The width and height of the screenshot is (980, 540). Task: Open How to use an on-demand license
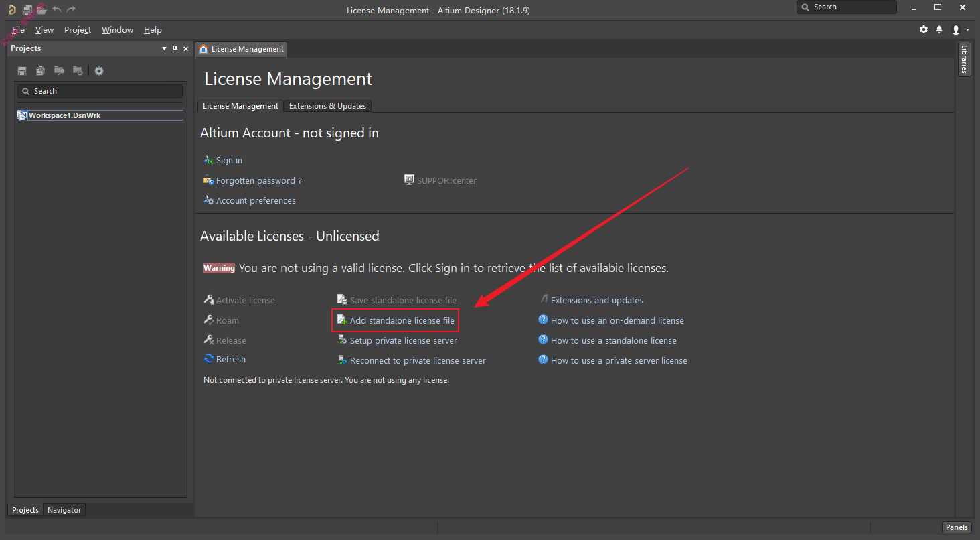(617, 320)
